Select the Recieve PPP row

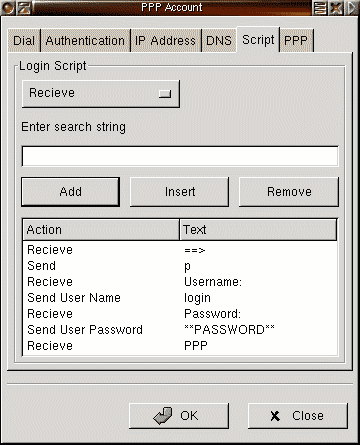click(x=180, y=346)
